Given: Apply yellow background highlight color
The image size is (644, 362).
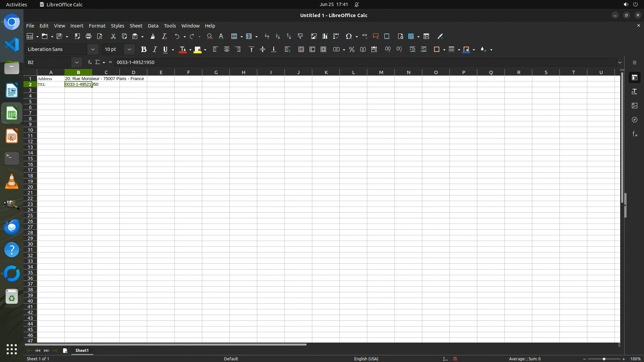Looking at the screenshot, I should point(198,49).
